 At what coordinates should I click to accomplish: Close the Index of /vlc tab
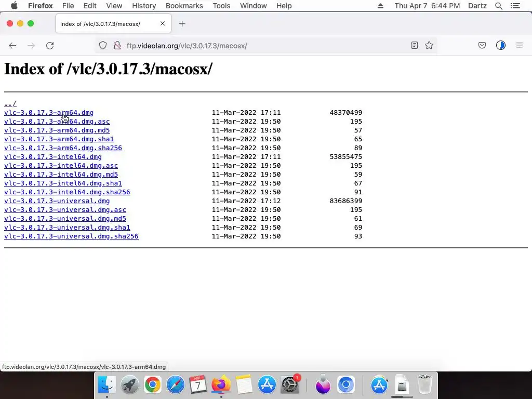coord(163,23)
